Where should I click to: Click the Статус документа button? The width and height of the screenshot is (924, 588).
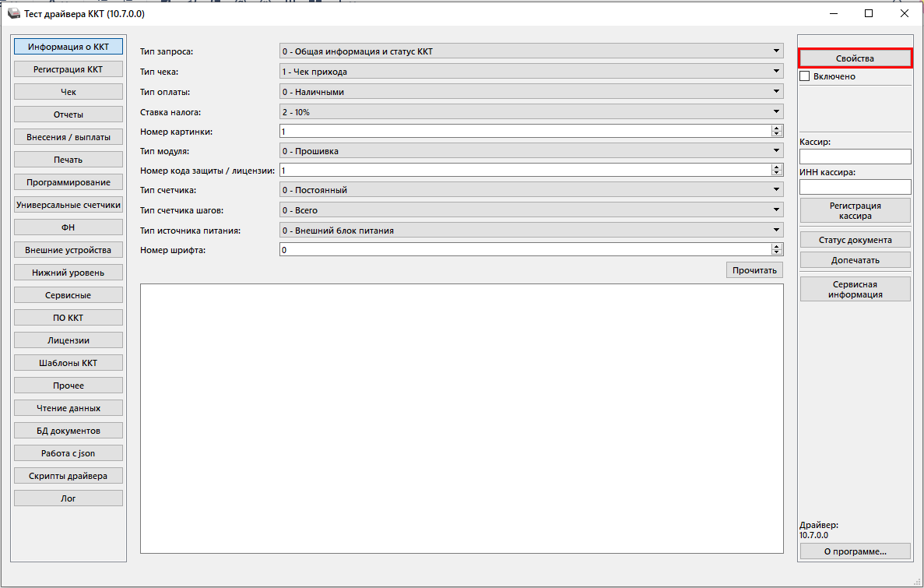pyautogui.click(x=855, y=240)
